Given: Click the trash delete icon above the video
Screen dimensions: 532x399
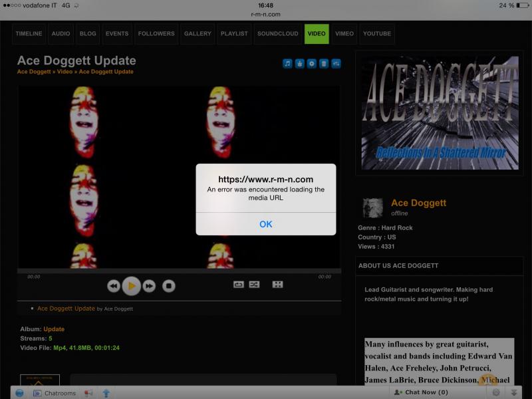Looking at the screenshot, I should (324, 64).
